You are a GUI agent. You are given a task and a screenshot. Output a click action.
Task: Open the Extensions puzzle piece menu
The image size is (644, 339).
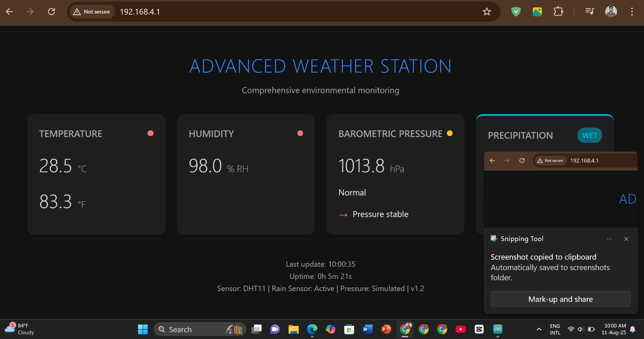[559, 12]
